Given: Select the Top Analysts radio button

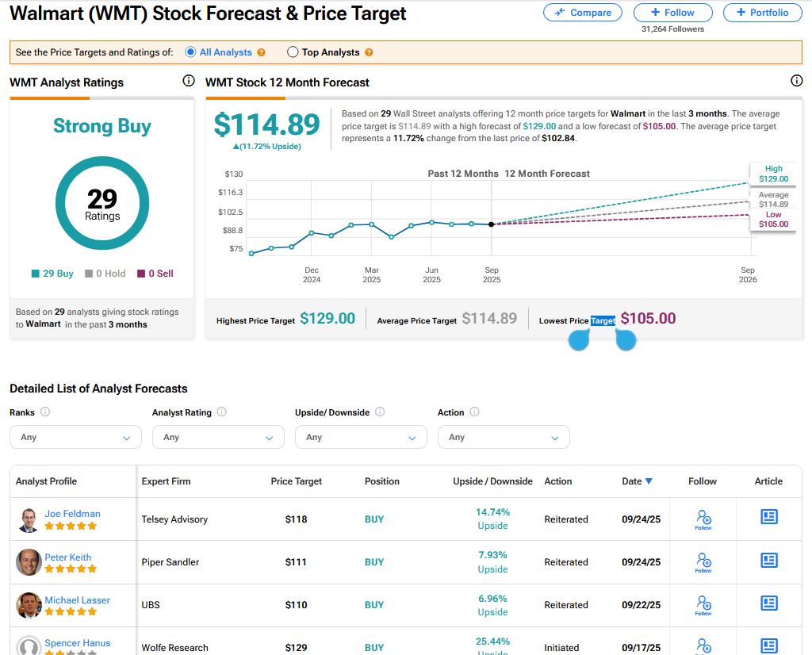Looking at the screenshot, I should click(293, 52).
